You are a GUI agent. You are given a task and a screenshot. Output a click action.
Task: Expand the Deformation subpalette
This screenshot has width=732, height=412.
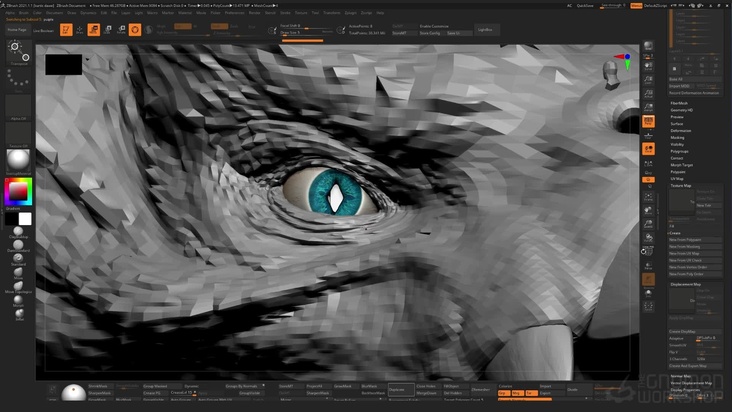(x=681, y=131)
